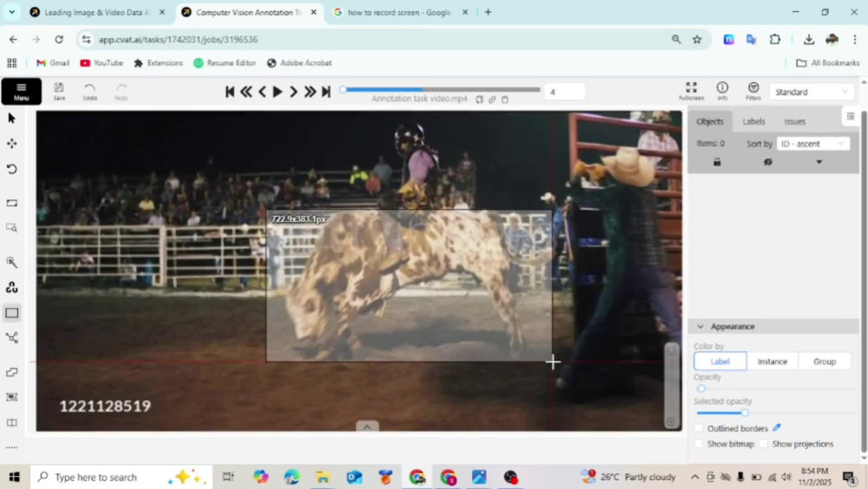This screenshot has width=868, height=489.
Task: Color by Group option
Action: pyautogui.click(x=825, y=361)
